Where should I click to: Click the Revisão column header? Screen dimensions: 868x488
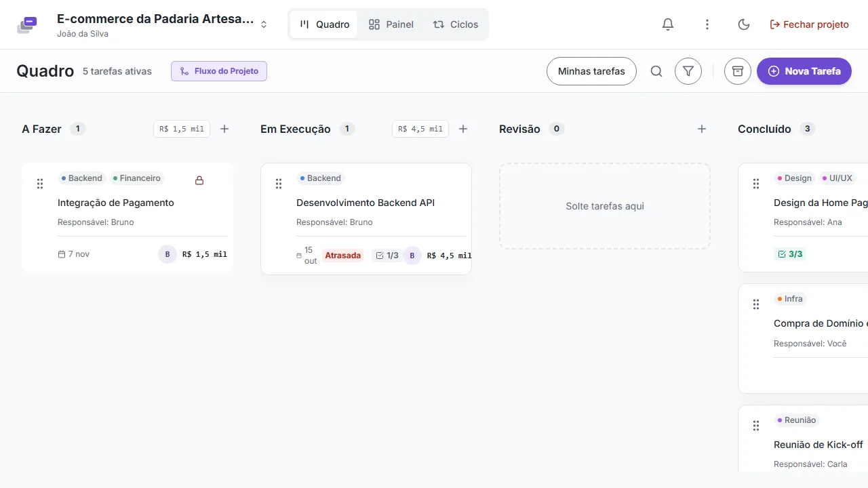(519, 129)
